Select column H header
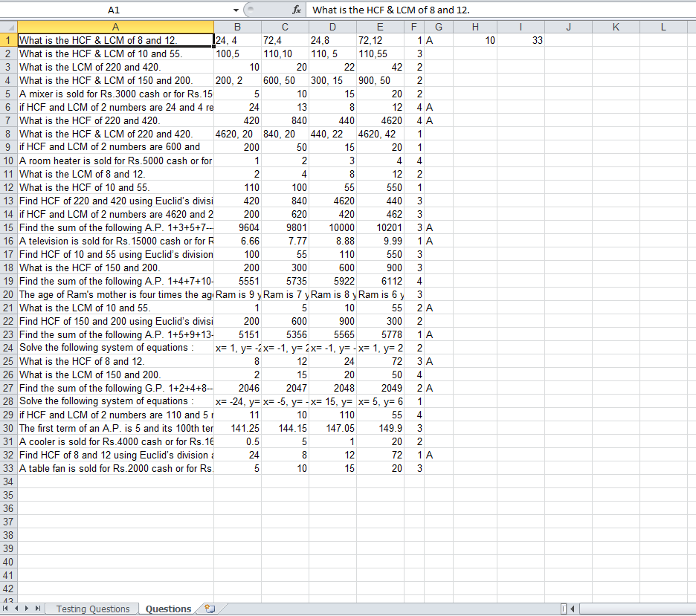696x616 pixels. [x=475, y=27]
